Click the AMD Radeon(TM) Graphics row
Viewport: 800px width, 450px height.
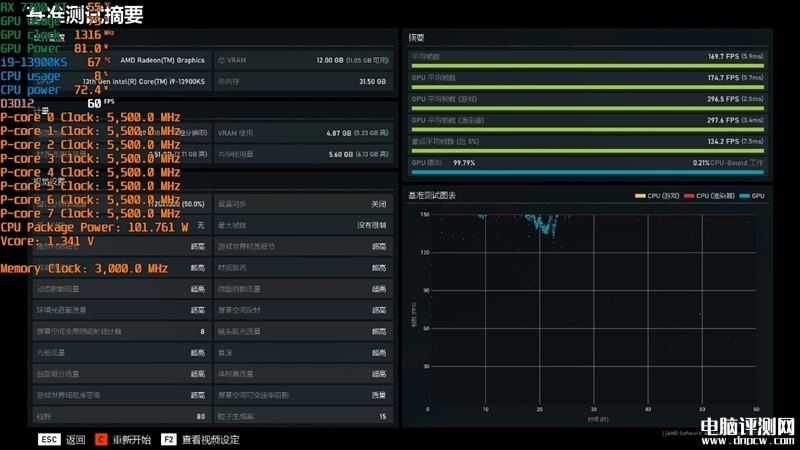click(122, 60)
